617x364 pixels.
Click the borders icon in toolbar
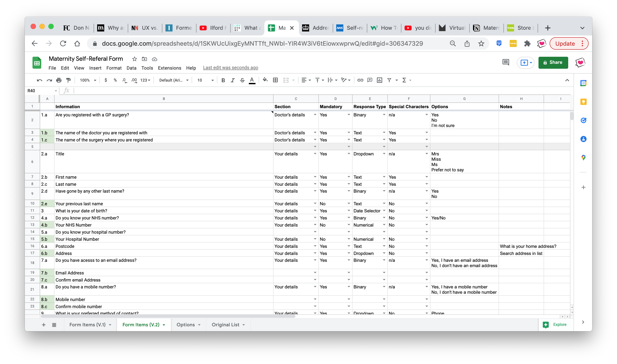point(275,80)
